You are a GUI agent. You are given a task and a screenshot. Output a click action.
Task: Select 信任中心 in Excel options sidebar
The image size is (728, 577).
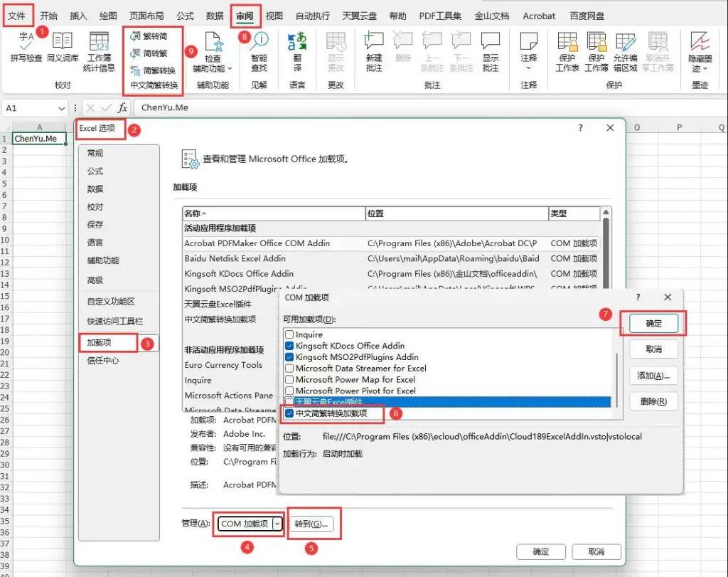(103, 361)
